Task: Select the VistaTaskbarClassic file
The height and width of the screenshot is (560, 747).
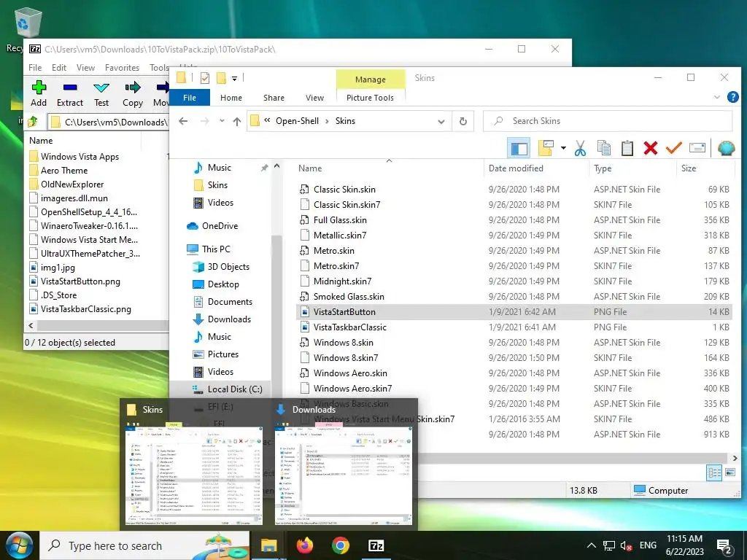Action: [350, 327]
